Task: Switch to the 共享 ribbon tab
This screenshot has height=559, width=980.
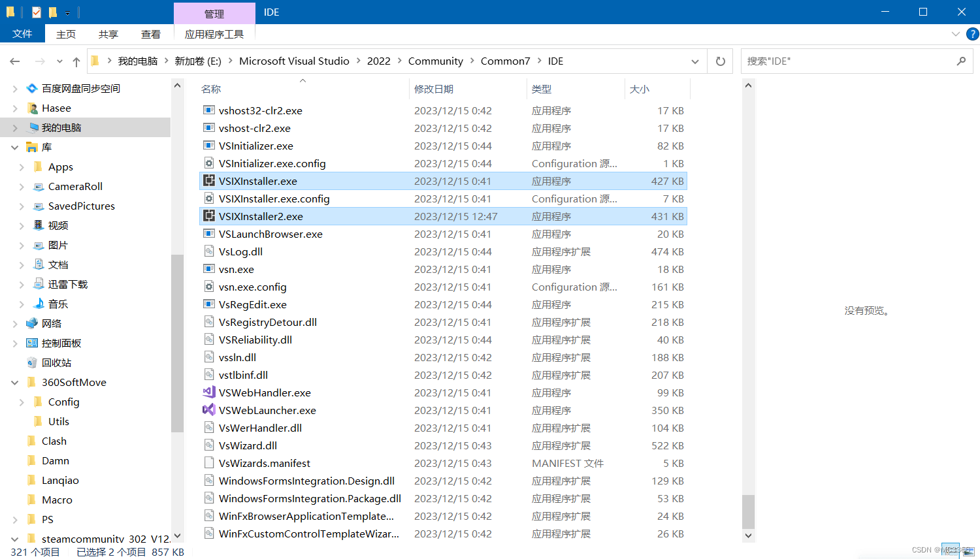Action: (108, 34)
